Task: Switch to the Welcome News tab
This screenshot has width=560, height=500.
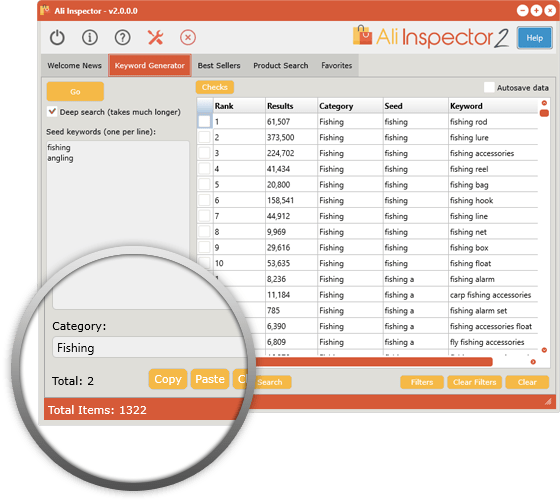Action: click(x=74, y=66)
